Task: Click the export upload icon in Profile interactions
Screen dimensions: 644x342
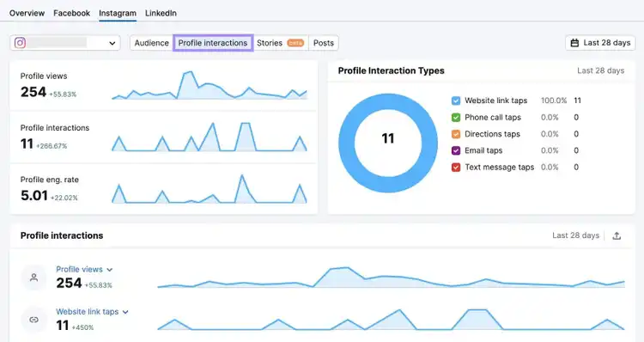Action: pos(617,236)
